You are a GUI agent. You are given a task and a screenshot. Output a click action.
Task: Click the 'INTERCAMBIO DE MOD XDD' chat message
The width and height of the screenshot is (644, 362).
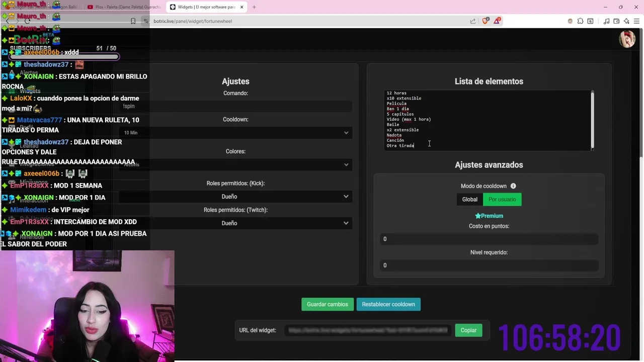click(95, 222)
